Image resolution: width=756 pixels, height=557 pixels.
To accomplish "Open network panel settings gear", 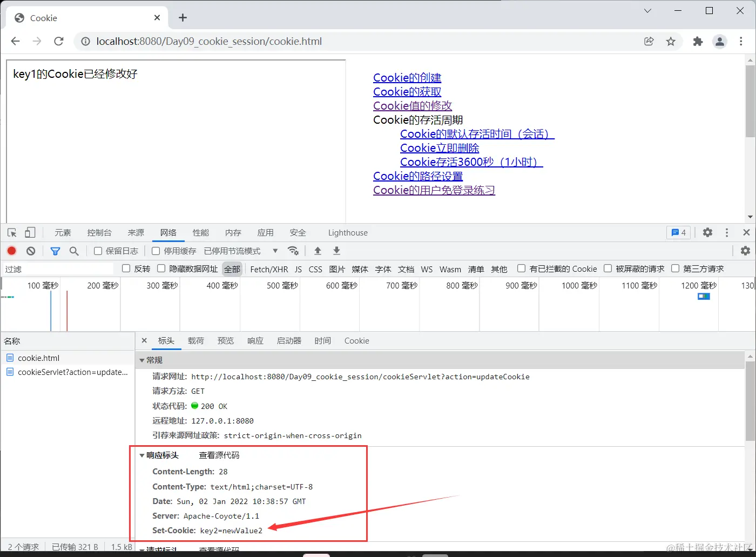I will coord(745,251).
